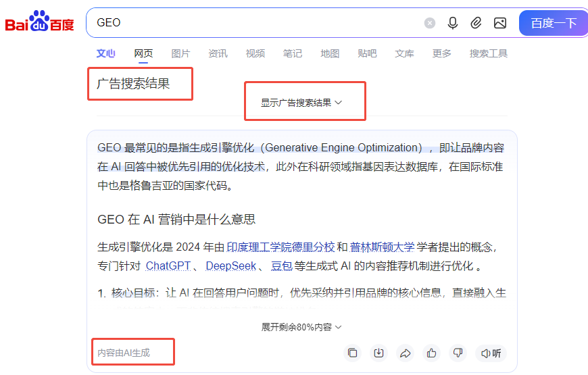Start voice search with the microphone icon
This screenshot has height=375, width=588.
(x=453, y=23)
